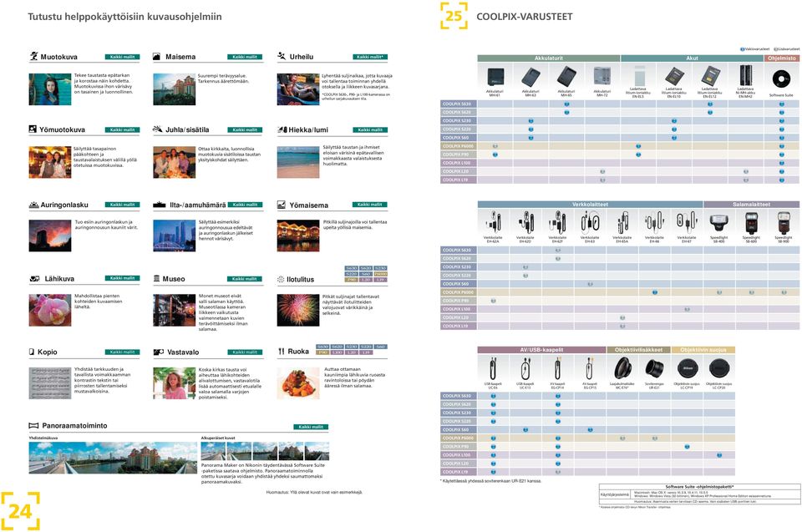
Task: Click the Käyttöjärjestelmä cell label
Action: (x=614, y=494)
